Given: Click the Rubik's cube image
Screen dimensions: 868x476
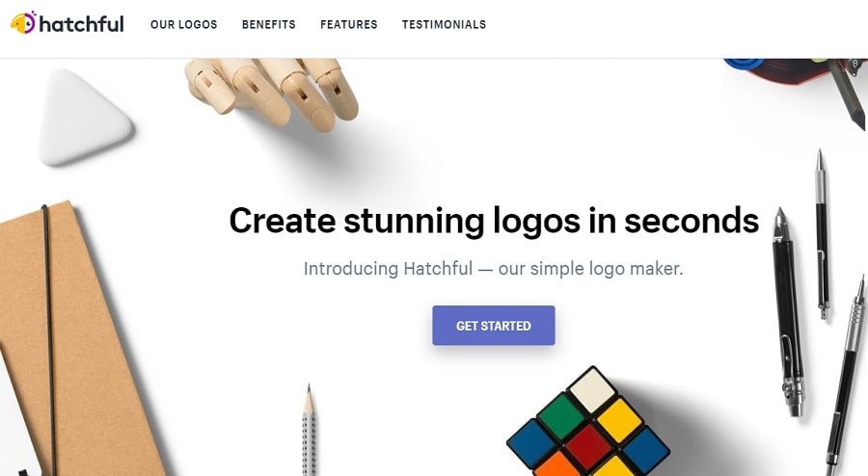Looking at the screenshot, I should click(588, 423).
